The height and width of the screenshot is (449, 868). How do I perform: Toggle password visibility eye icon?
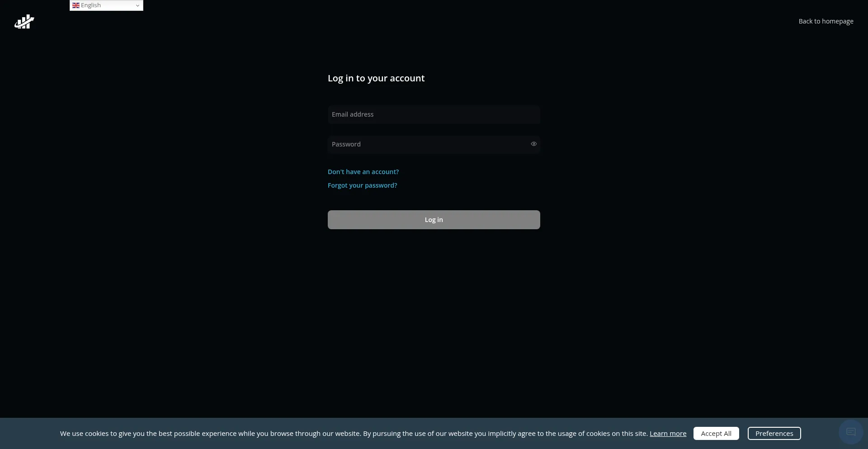point(533,144)
